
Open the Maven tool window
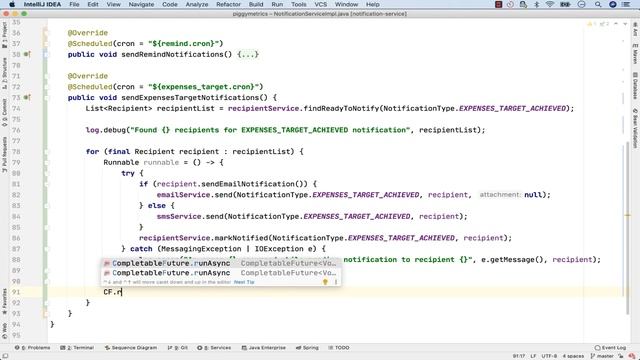635,54
